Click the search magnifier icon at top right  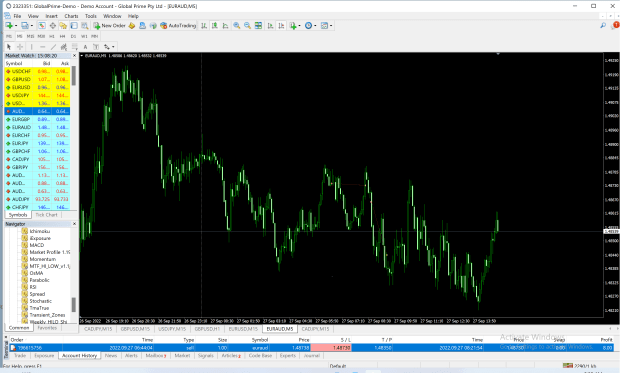[x=603, y=26]
